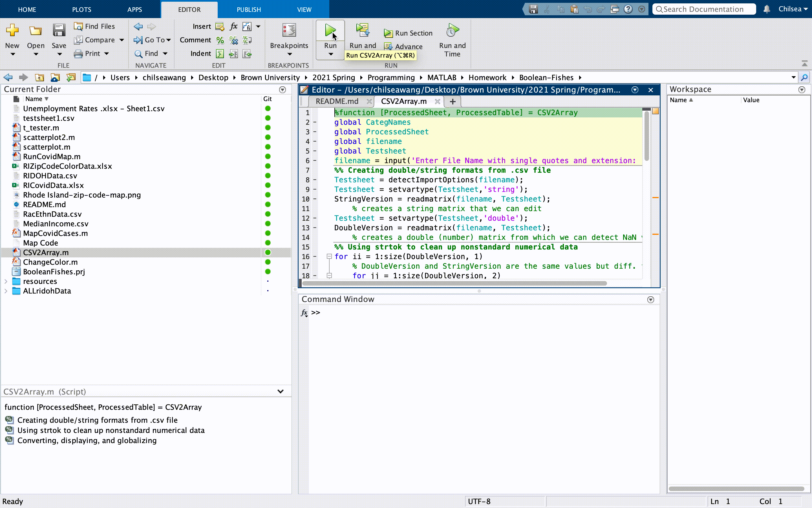Image resolution: width=812 pixels, height=508 pixels.
Task: Click Run Section button
Action: pyautogui.click(x=408, y=33)
